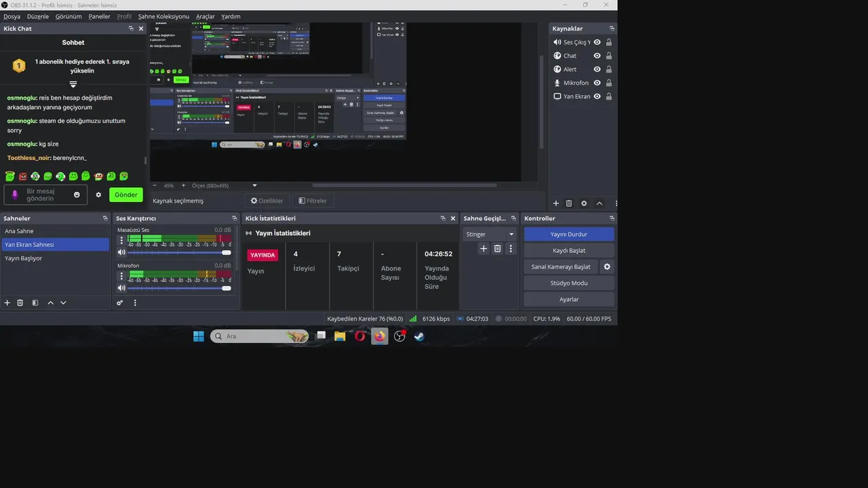The width and height of the screenshot is (868, 488).
Task: Click chat message input field
Action: point(45,195)
